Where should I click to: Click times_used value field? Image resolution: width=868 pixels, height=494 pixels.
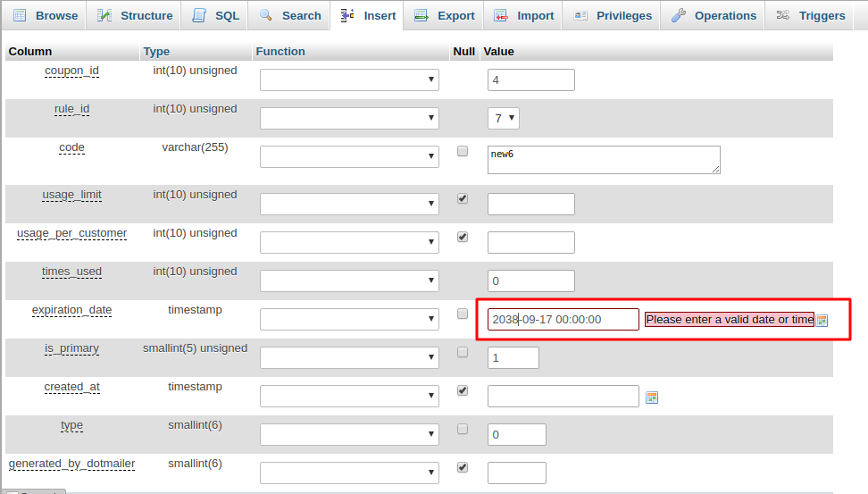(530, 280)
